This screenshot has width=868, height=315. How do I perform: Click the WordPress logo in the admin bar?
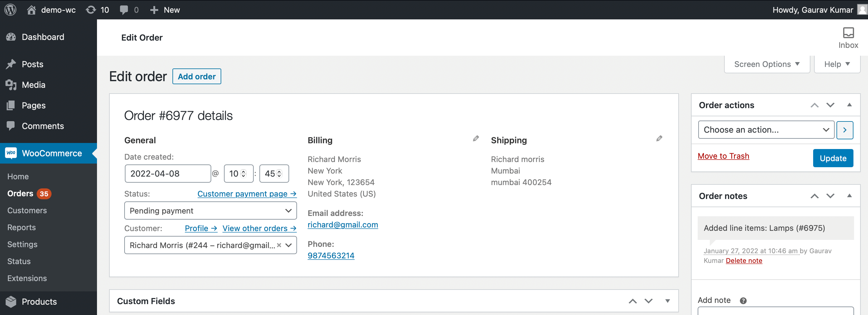pos(10,10)
